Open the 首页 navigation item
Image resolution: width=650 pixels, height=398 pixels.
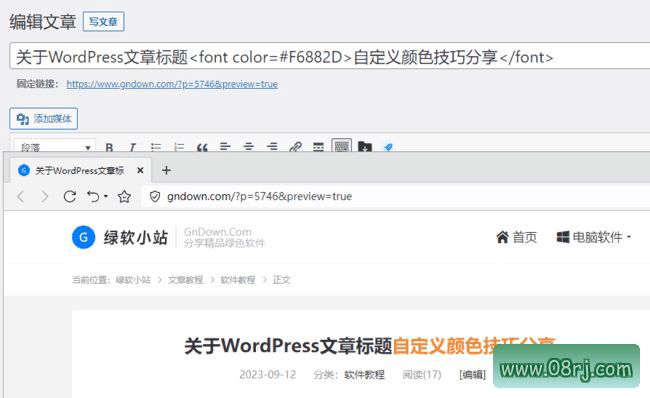click(517, 237)
